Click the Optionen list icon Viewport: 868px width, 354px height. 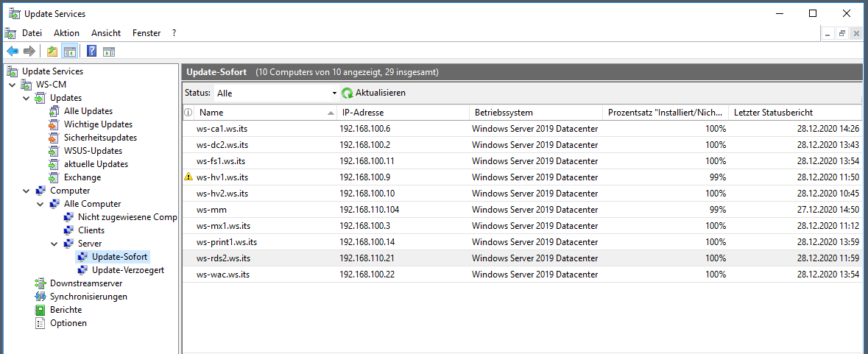tap(40, 323)
